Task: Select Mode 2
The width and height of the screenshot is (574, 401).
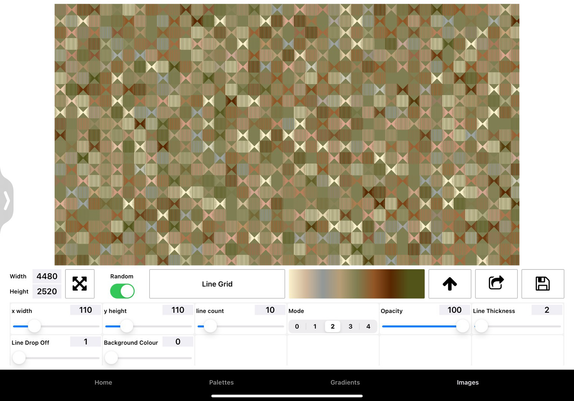Action: tap(332, 326)
